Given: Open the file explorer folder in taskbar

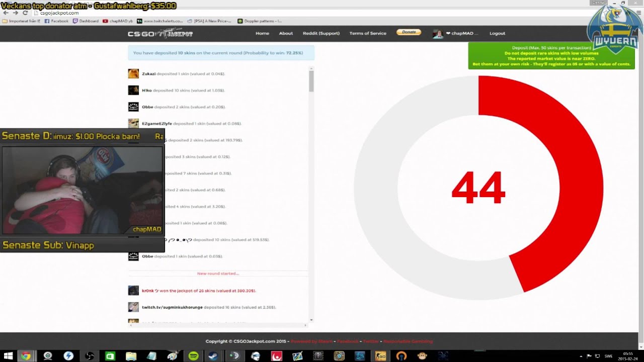Looking at the screenshot, I should tap(131, 356).
